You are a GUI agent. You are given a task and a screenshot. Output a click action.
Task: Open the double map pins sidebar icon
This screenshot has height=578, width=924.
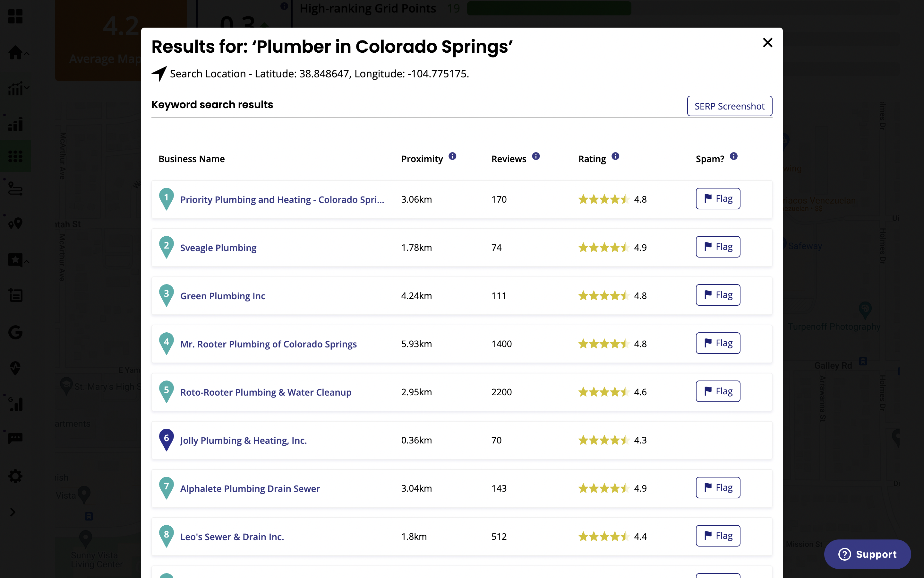[x=15, y=223]
